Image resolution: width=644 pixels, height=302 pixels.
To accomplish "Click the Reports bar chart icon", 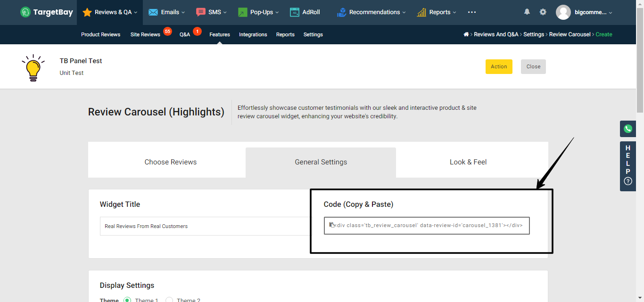I will click(x=422, y=12).
